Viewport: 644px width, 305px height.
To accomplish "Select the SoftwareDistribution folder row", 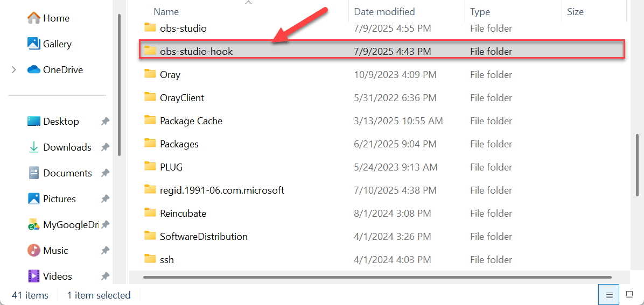I will [382, 237].
